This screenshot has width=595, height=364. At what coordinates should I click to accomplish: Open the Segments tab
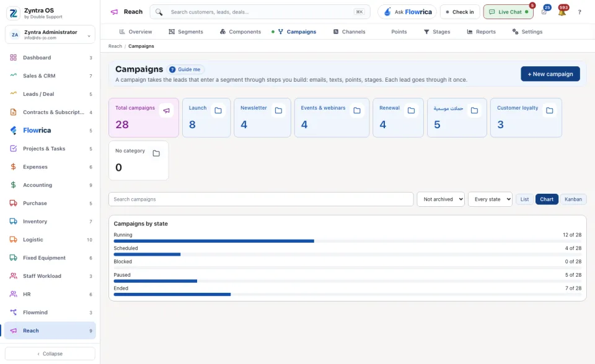point(186,32)
